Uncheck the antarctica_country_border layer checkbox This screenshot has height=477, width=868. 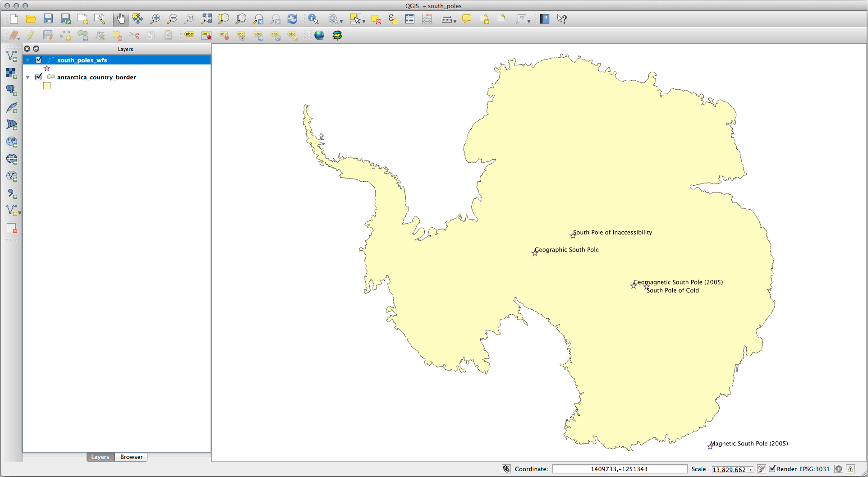coord(39,77)
